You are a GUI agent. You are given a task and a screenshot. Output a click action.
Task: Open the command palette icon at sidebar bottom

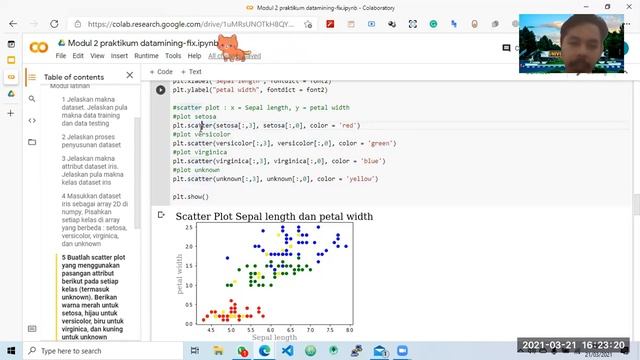[x=32, y=329]
